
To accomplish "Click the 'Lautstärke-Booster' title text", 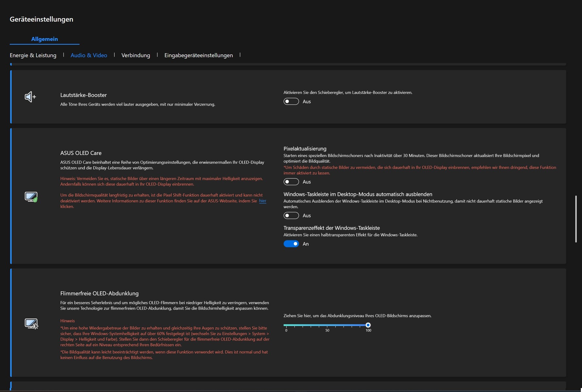I will pos(83,95).
